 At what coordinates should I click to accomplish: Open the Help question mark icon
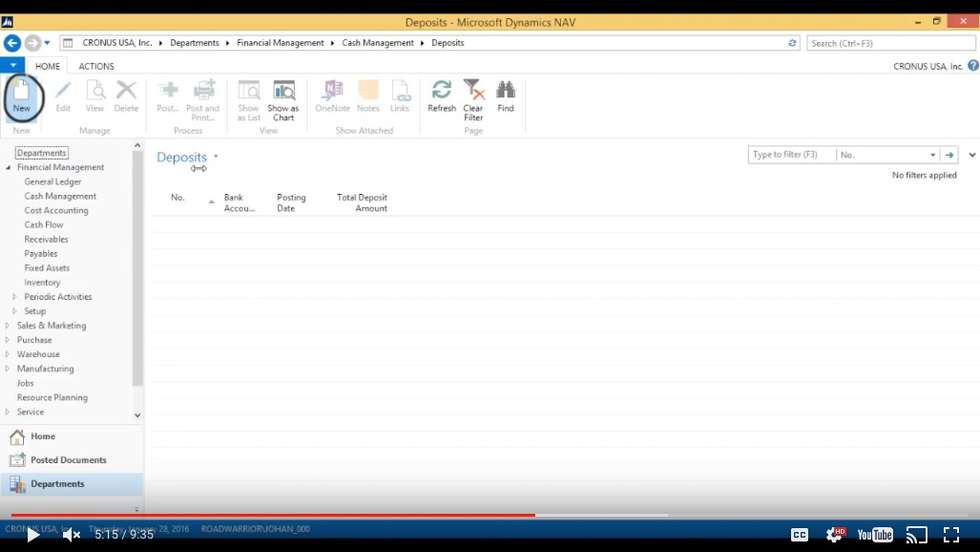973,66
